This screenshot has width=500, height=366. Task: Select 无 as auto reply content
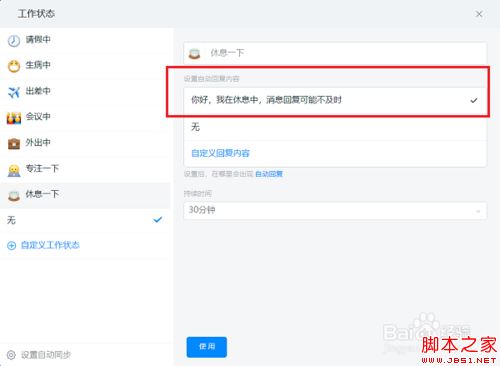pyautogui.click(x=335, y=127)
